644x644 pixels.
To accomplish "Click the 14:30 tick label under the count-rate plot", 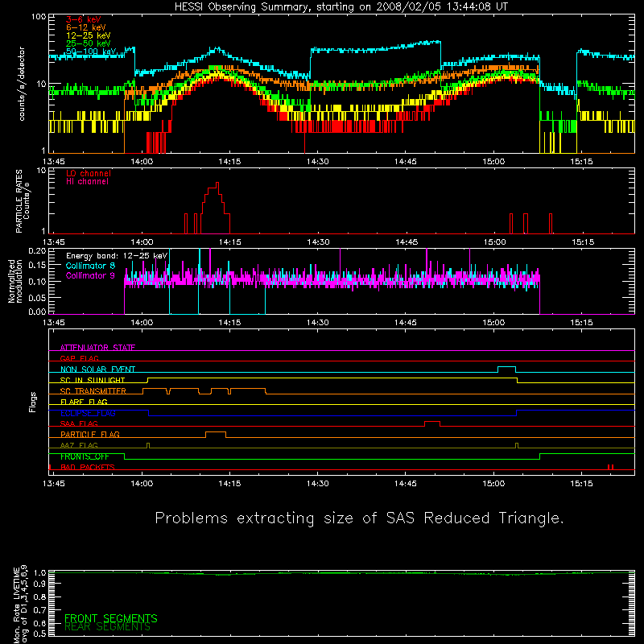I will (317, 162).
